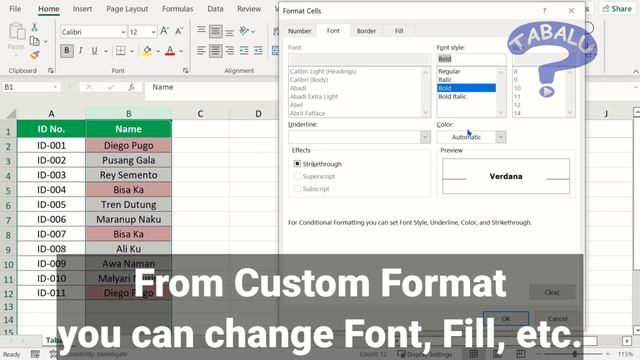Apply the Fill Color bucket
Viewport: 640px width, 360px height.
147,51
